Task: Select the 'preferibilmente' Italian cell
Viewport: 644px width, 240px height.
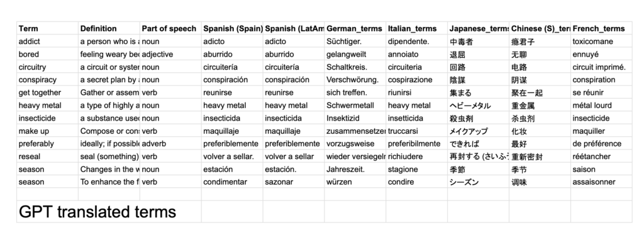Action: [416, 144]
